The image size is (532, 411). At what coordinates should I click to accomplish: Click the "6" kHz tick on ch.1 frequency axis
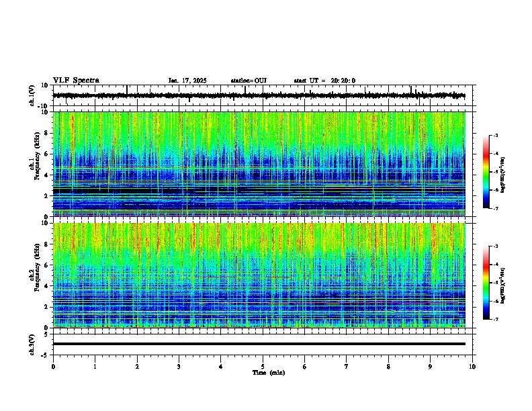pyautogui.click(x=46, y=154)
